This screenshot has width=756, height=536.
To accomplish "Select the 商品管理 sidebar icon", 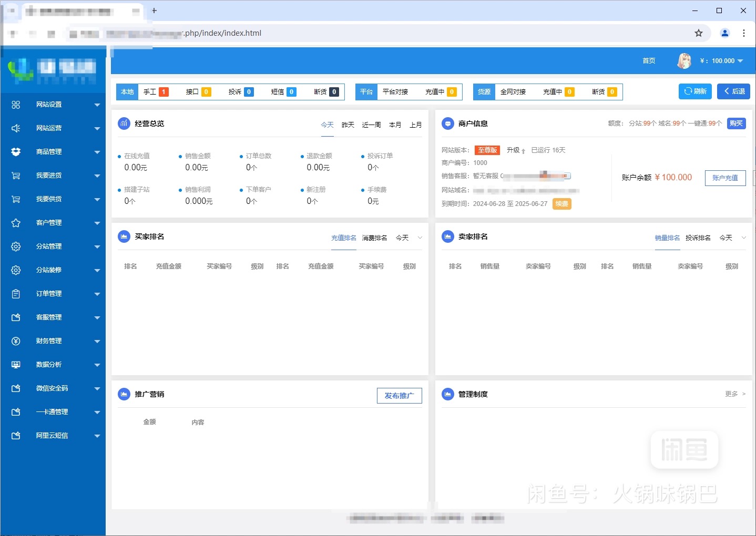I will 16,151.
